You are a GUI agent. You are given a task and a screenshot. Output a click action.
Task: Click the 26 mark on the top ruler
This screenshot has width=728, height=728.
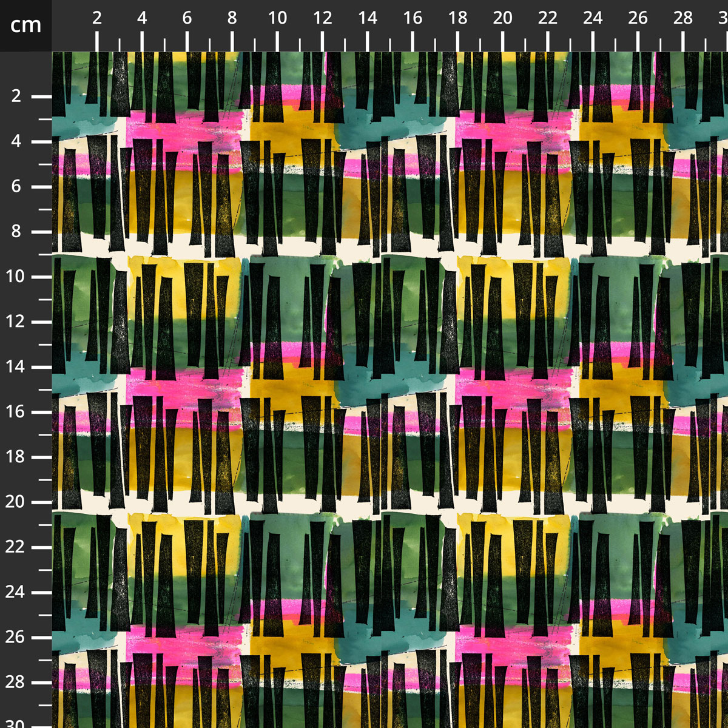pyautogui.click(x=638, y=18)
